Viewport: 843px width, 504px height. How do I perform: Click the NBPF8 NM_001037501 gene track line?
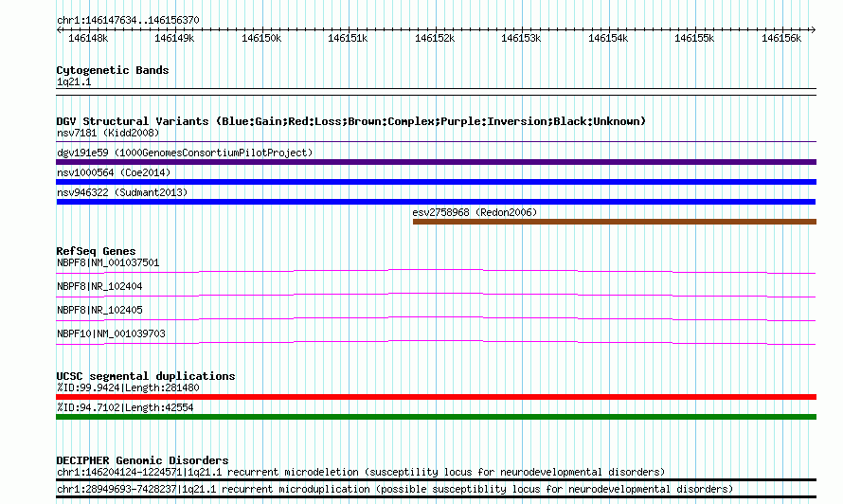click(436, 271)
